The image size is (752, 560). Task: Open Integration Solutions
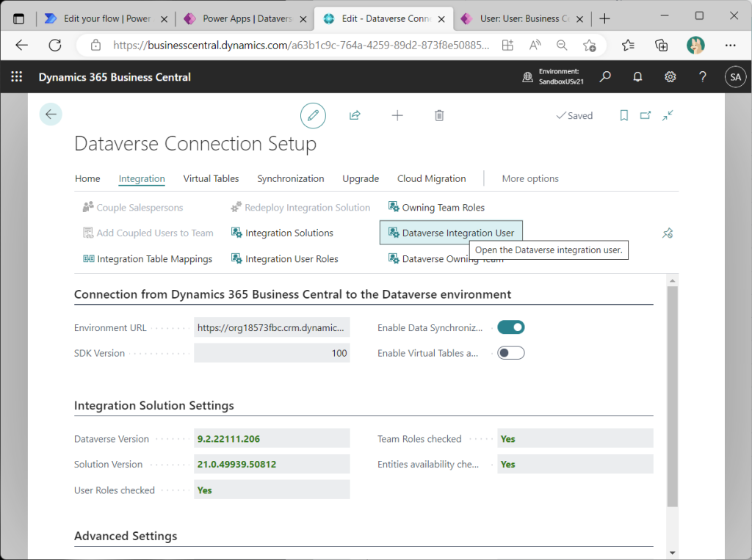click(283, 233)
